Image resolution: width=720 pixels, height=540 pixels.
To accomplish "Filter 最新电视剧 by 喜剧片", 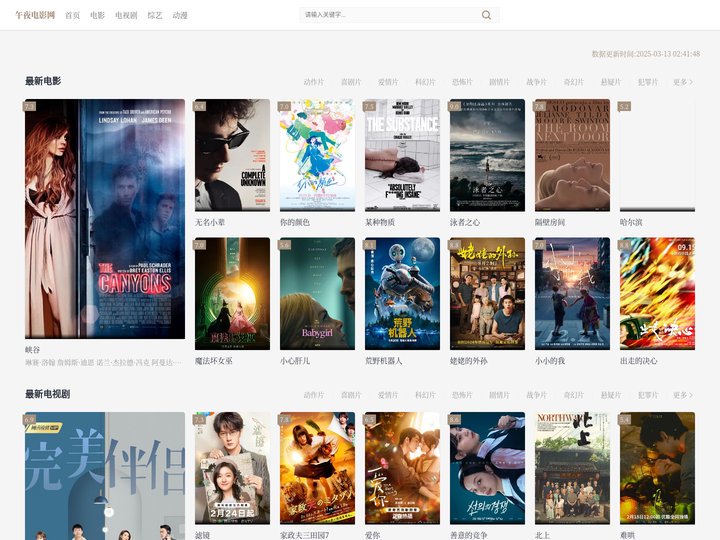I will (x=351, y=395).
